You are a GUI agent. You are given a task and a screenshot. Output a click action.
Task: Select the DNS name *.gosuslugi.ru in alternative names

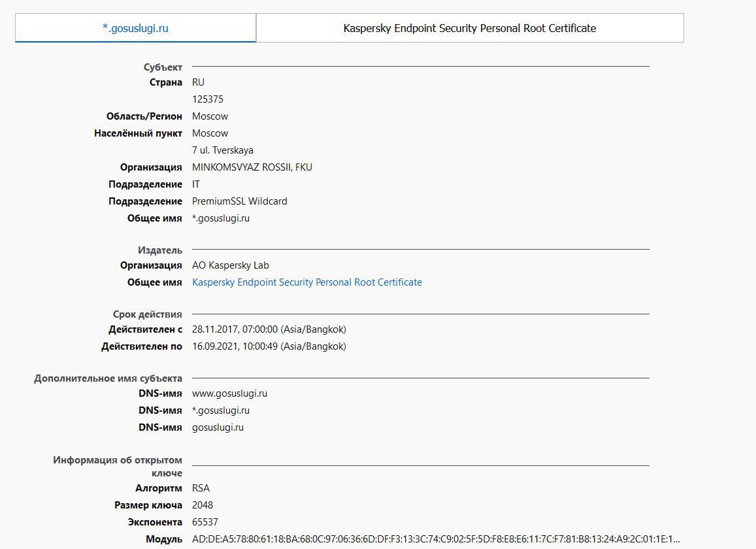pyautogui.click(x=221, y=410)
